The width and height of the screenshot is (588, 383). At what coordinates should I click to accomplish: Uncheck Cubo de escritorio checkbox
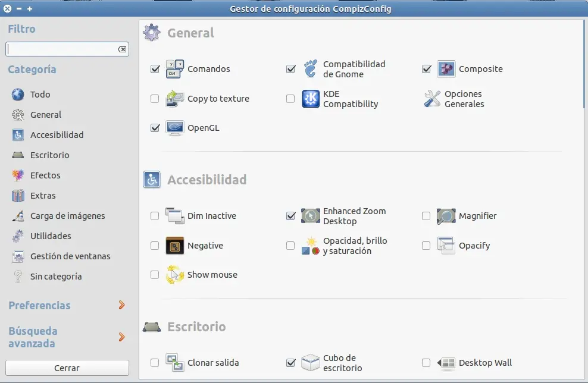pos(290,363)
